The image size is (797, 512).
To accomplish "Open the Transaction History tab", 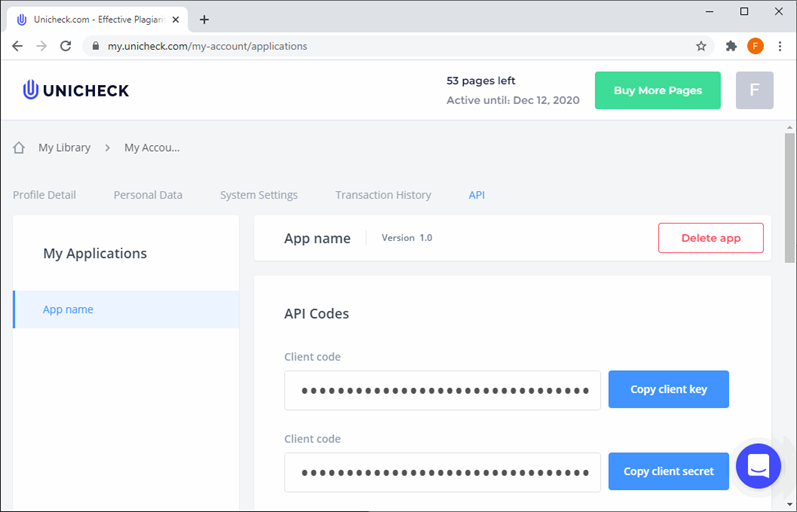I will point(383,195).
